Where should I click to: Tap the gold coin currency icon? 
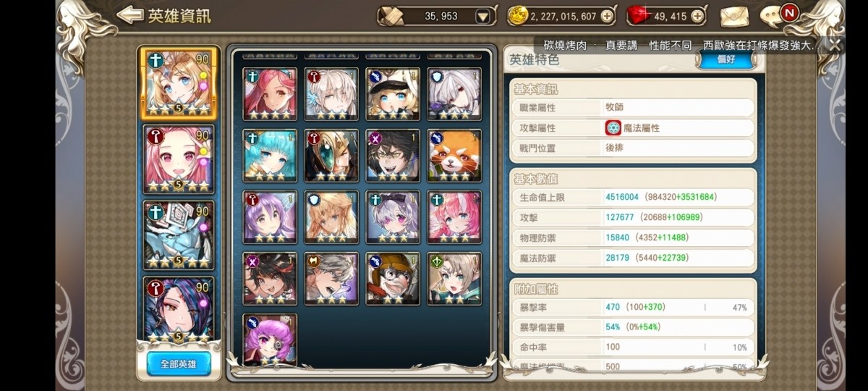click(516, 16)
